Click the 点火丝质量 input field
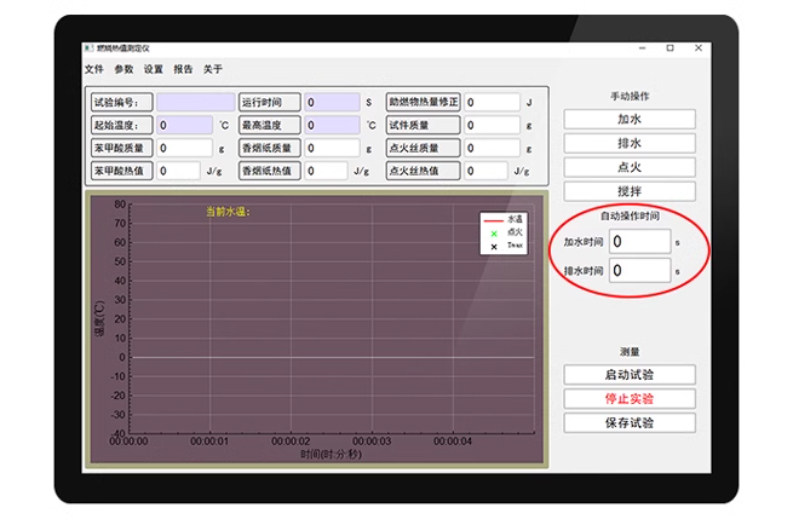Image resolution: width=790 pixels, height=525 pixels. pos(492,148)
